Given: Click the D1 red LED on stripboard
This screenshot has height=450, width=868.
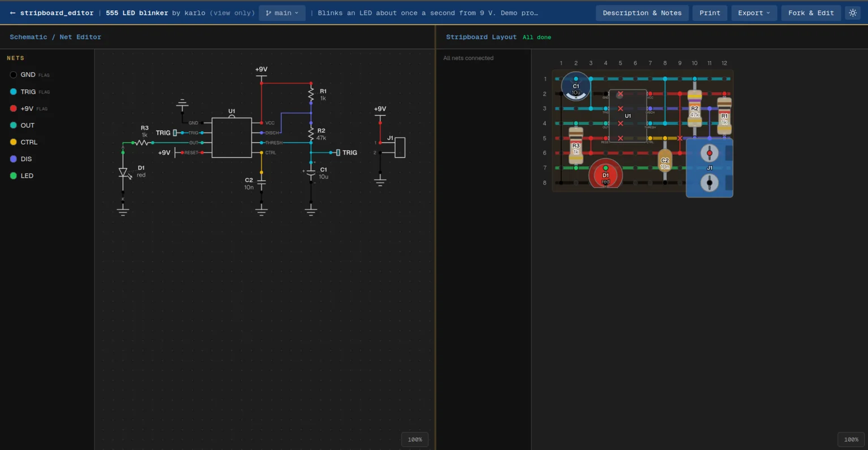Looking at the screenshot, I should [x=605, y=175].
